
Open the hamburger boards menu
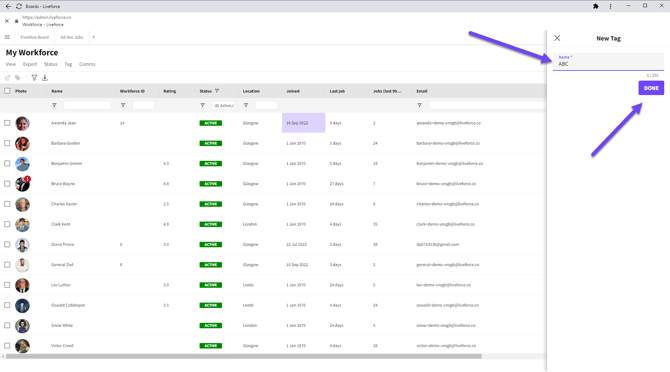(7, 37)
